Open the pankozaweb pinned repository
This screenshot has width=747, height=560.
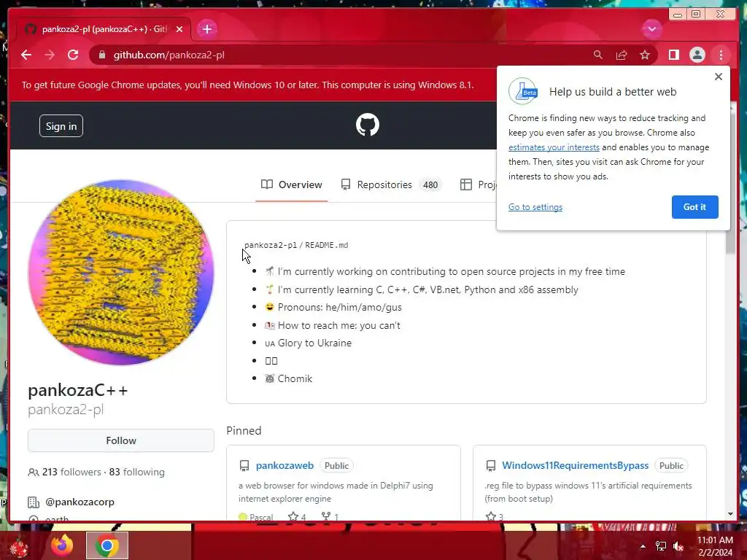(x=285, y=466)
